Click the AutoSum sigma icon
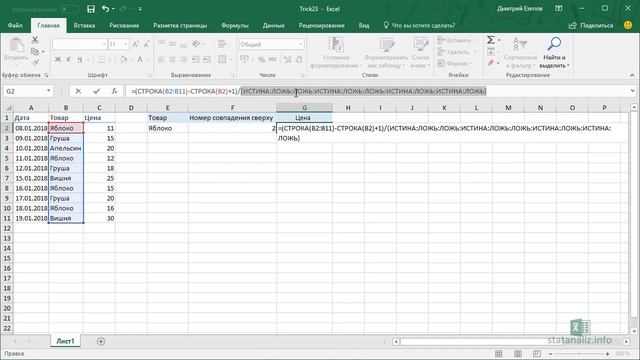This screenshot has height=360, width=640. [491, 40]
